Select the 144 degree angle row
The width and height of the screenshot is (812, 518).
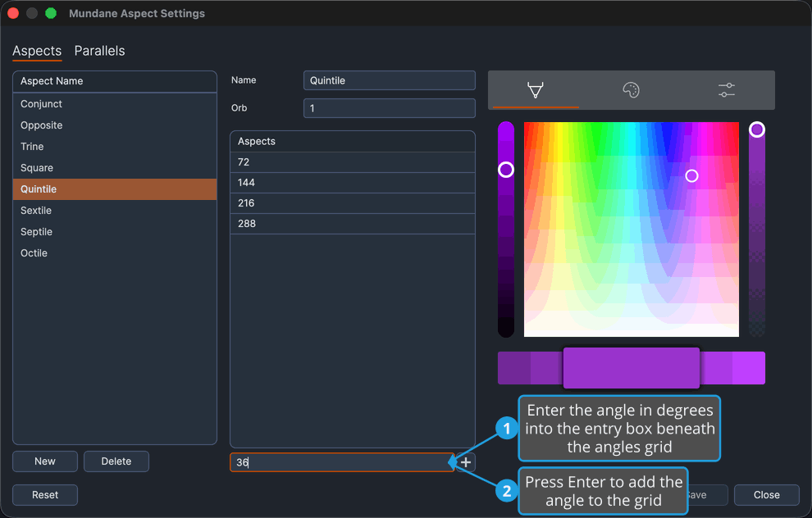[x=352, y=183]
